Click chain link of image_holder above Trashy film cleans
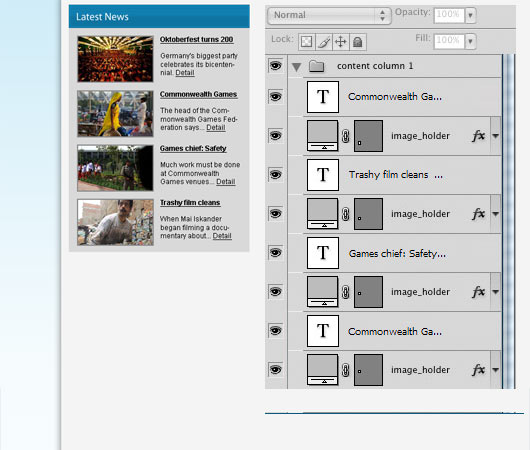Image resolution: width=530 pixels, height=450 pixels. click(346, 136)
